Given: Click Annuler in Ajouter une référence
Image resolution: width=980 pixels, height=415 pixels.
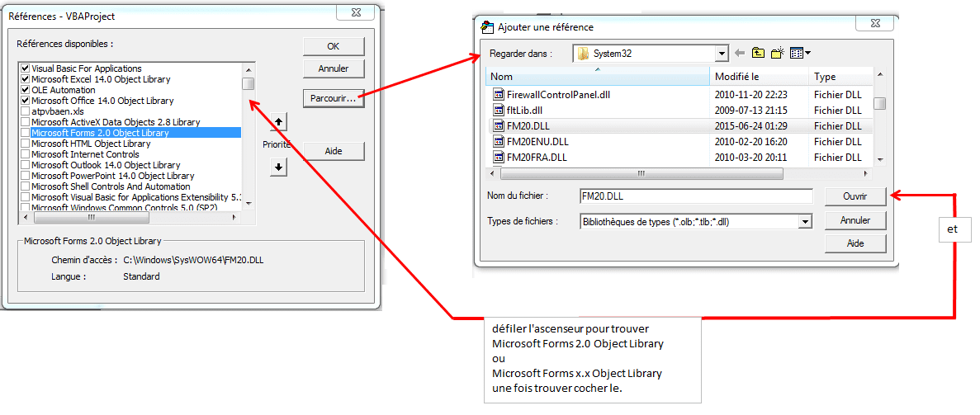Looking at the screenshot, I should (x=855, y=220).
